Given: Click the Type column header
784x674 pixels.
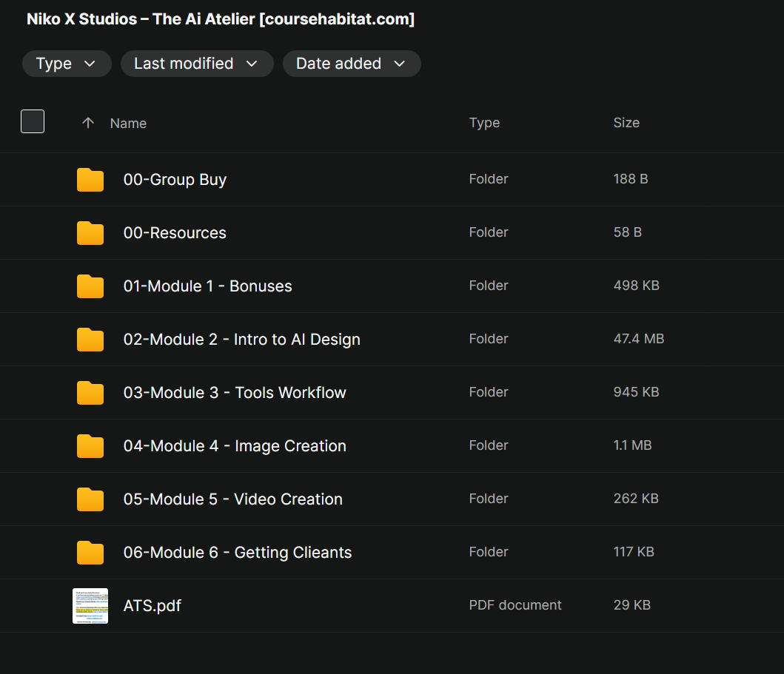Looking at the screenshot, I should coord(484,123).
